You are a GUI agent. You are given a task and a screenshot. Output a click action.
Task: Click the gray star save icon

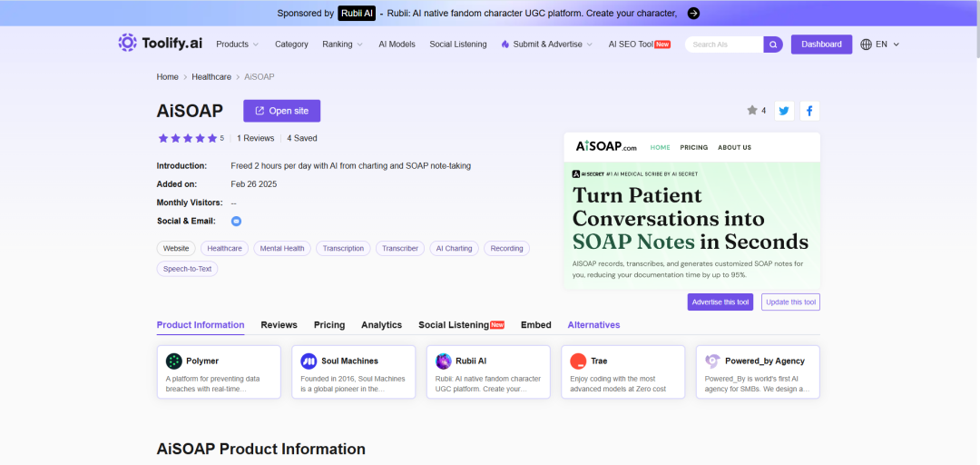click(752, 110)
